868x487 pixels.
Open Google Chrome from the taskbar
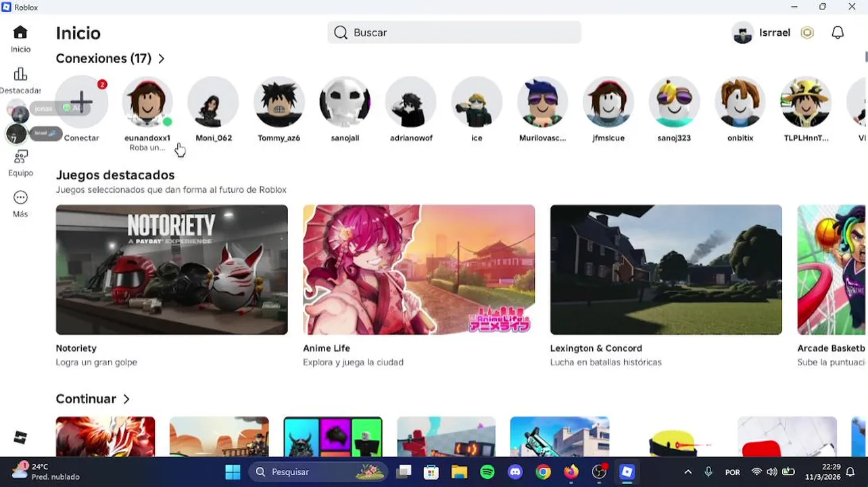point(543,472)
